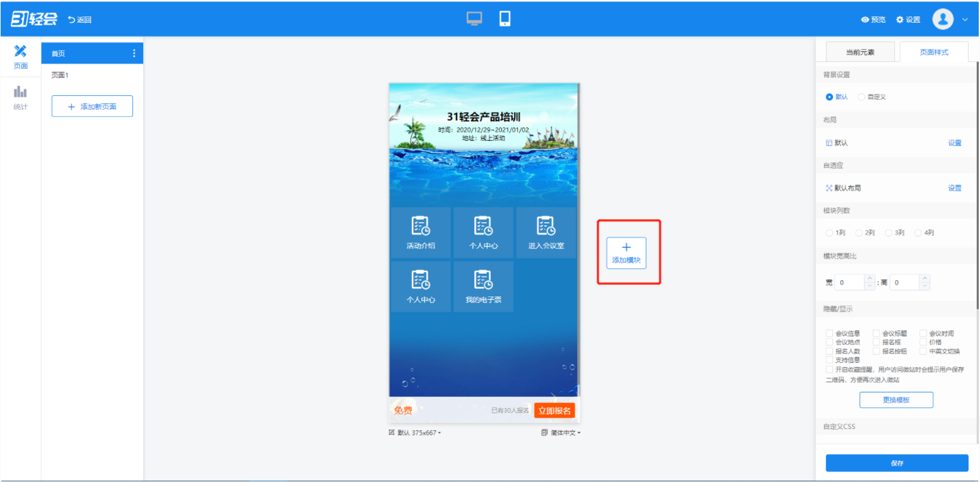The image size is (980, 482).
Task: Select 默认 background radio
Action: (x=829, y=97)
